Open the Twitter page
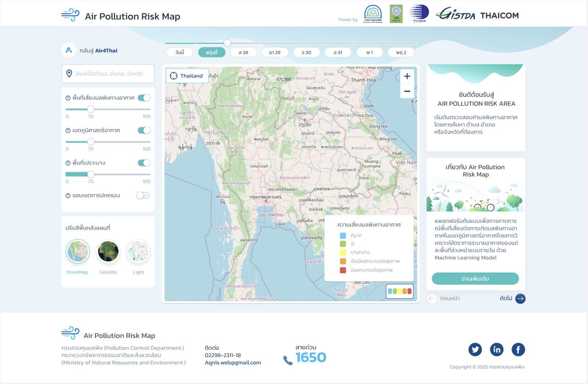Image resolution: width=588 pixels, height=384 pixels. coord(475,349)
